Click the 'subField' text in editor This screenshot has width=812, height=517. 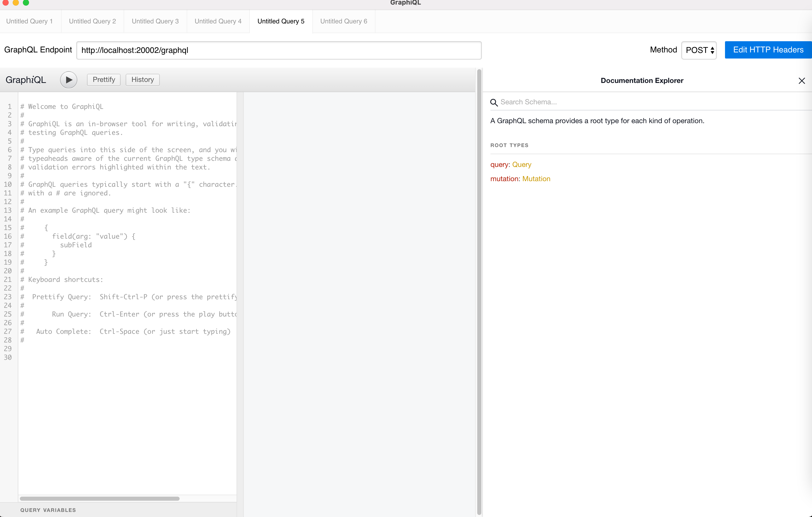click(x=76, y=245)
